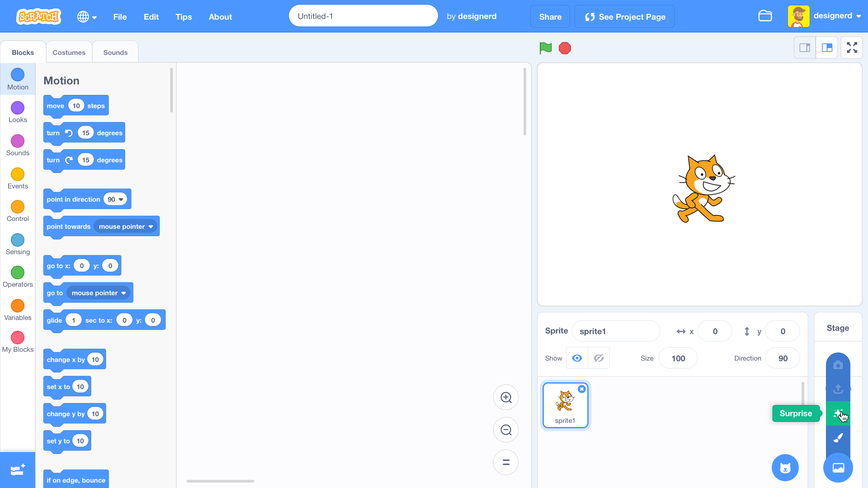Click the Surprise backdrop option
Viewport: 868px width, 488px height.
tap(838, 413)
